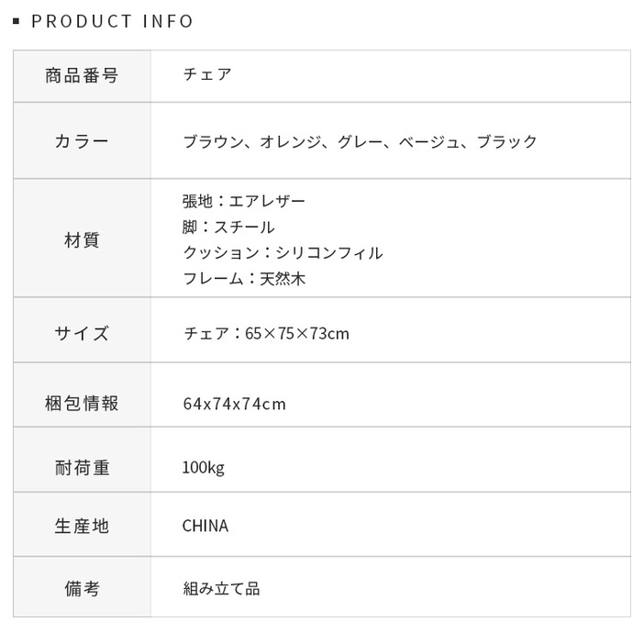The height and width of the screenshot is (644, 644).
Task: Click the 備考 row label
Action: pyautogui.click(x=82, y=589)
